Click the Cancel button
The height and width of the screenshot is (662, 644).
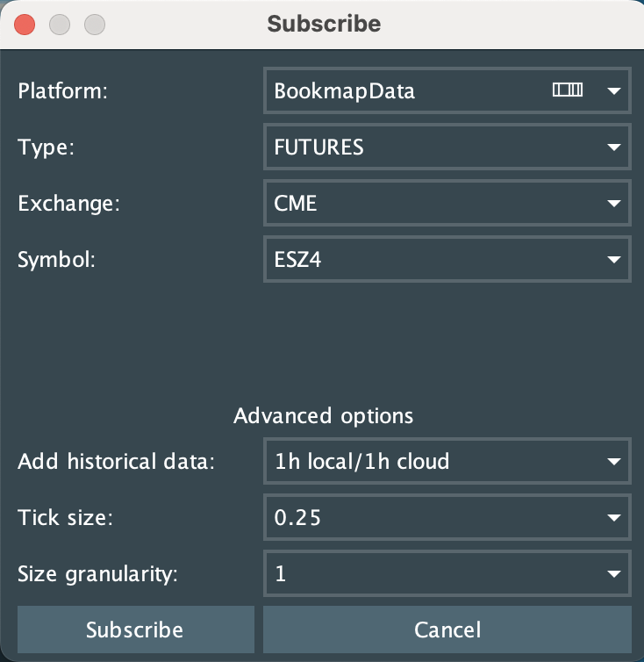tap(447, 630)
